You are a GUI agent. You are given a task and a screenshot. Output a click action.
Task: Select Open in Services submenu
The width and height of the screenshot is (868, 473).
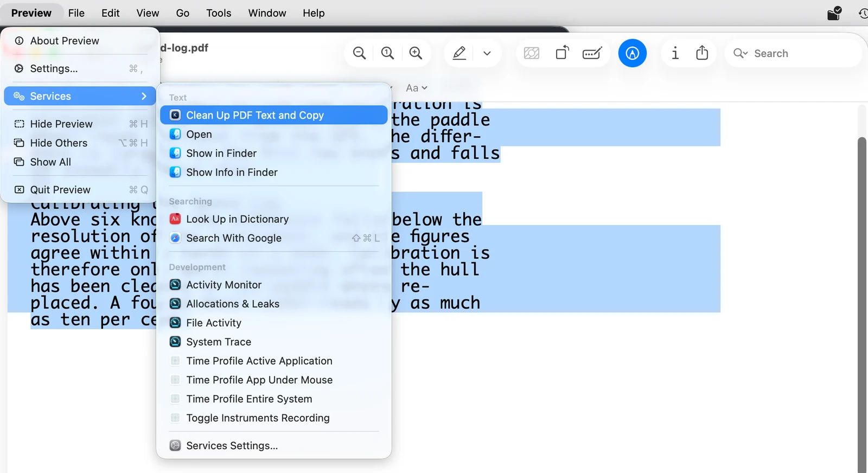pos(274,134)
